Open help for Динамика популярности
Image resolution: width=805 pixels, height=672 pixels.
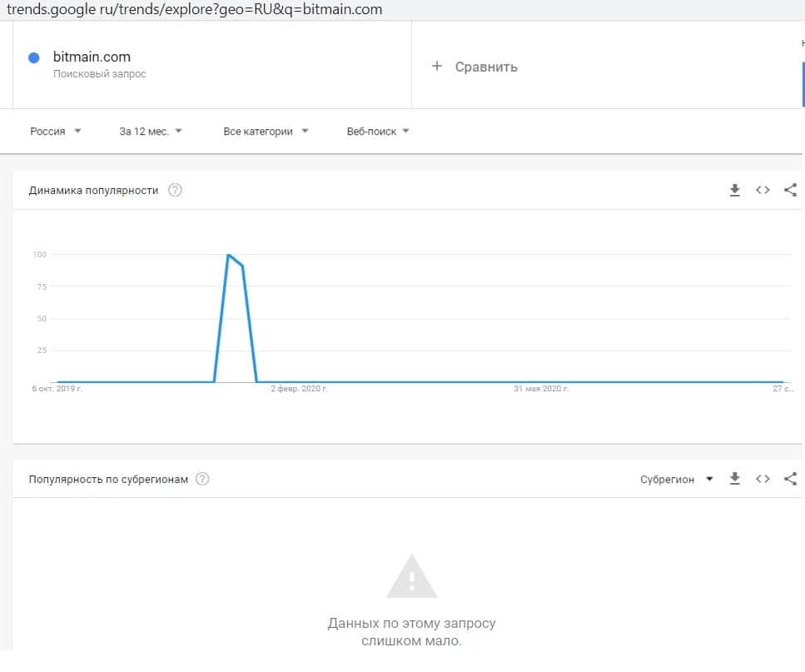(175, 190)
